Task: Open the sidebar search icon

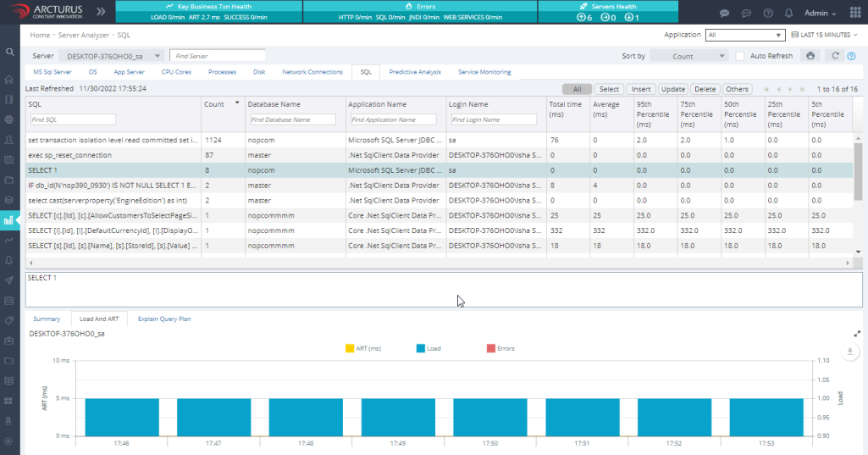Action: (9, 52)
